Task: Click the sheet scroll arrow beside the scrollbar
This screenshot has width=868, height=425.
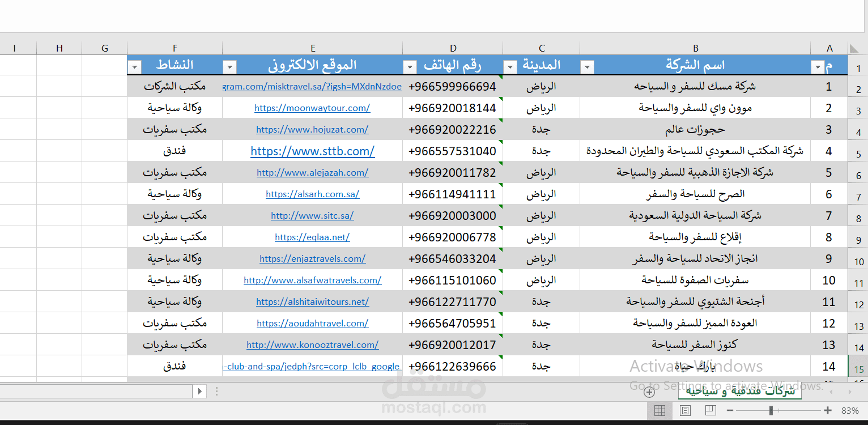Action: tap(200, 391)
